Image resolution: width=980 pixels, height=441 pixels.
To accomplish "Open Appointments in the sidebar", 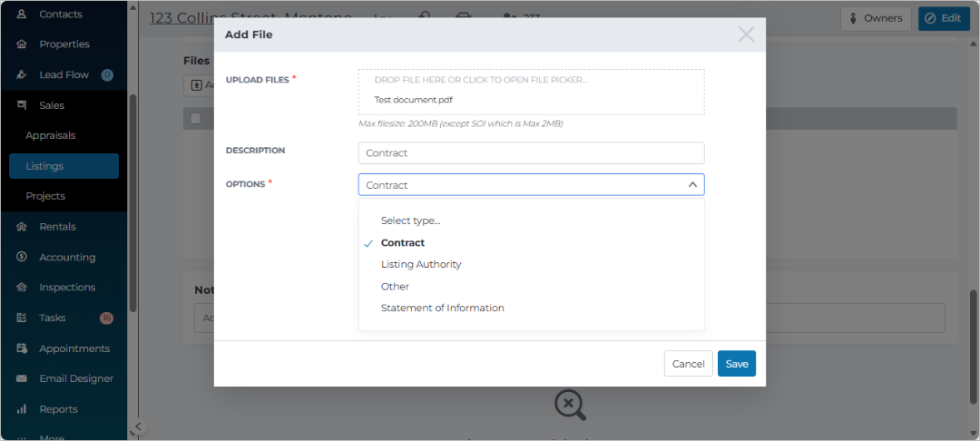I will 74,348.
